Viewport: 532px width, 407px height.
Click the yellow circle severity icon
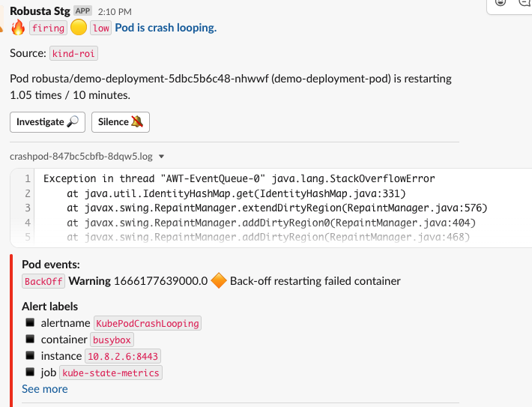pyautogui.click(x=79, y=28)
